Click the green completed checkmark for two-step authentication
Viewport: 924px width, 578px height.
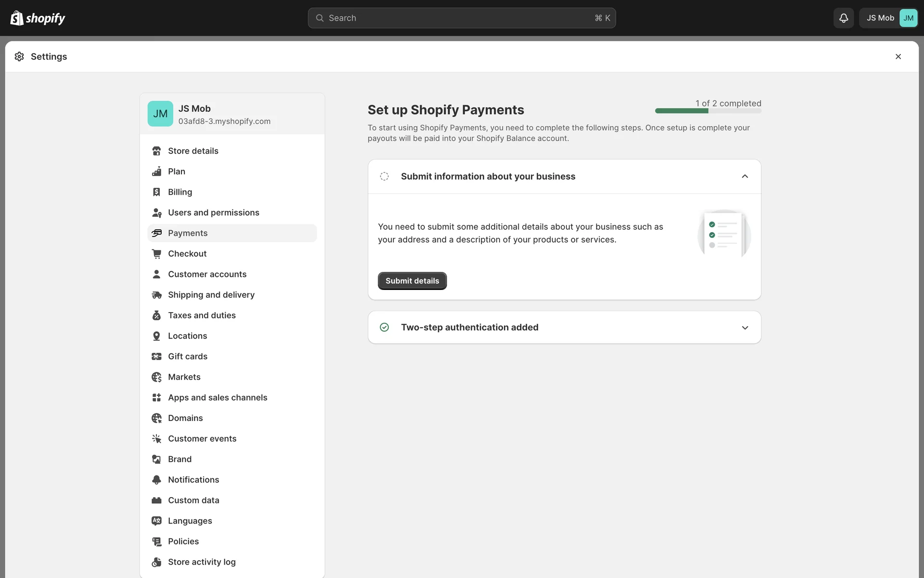point(384,328)
